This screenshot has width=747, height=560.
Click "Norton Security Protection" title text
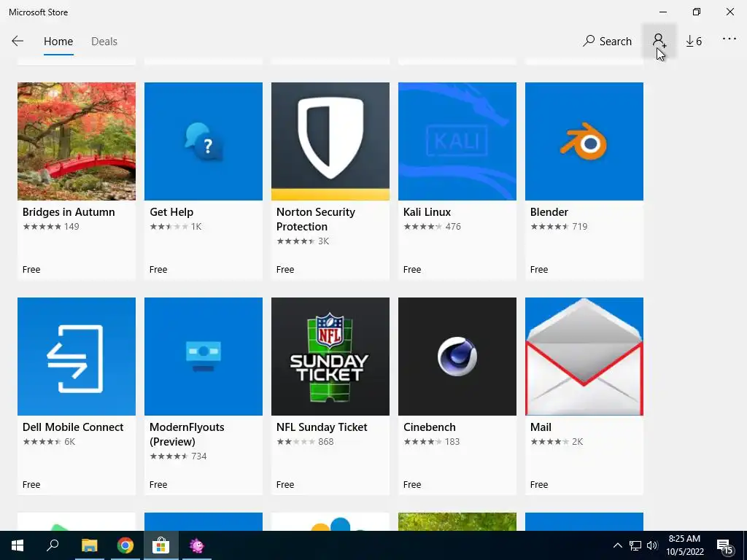[x=316, y=219]
